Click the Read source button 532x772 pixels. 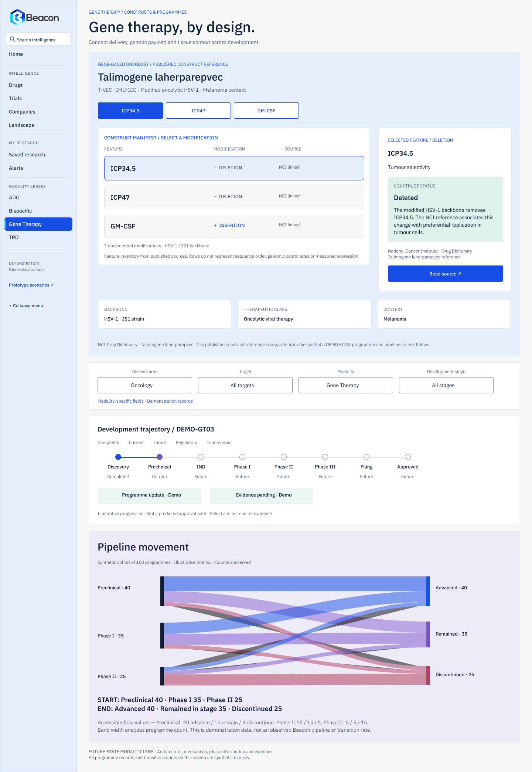446,274
